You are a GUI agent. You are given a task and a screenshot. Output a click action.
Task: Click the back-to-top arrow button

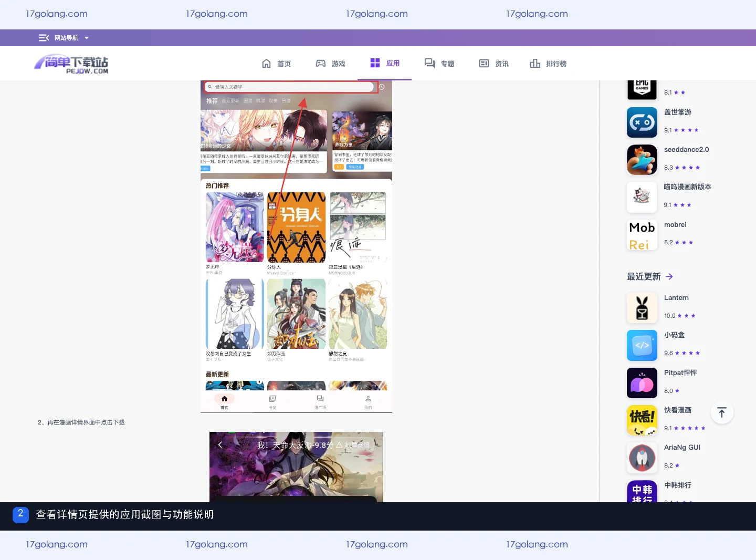[x=722, y=413]
